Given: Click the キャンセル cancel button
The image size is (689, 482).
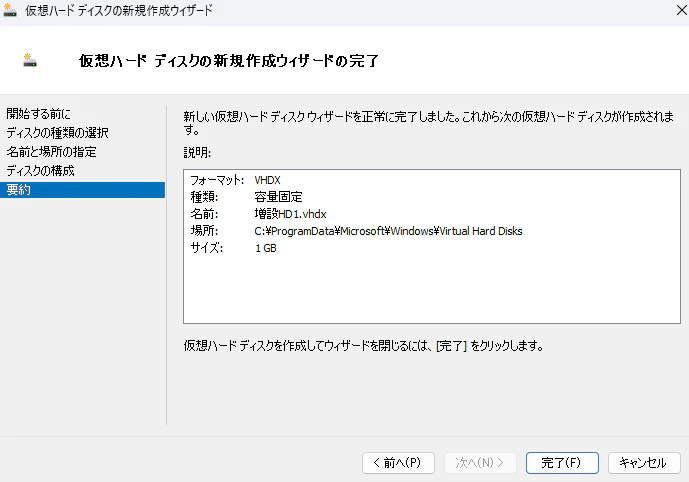Looking at the screenshot, I should click(644, 463).
